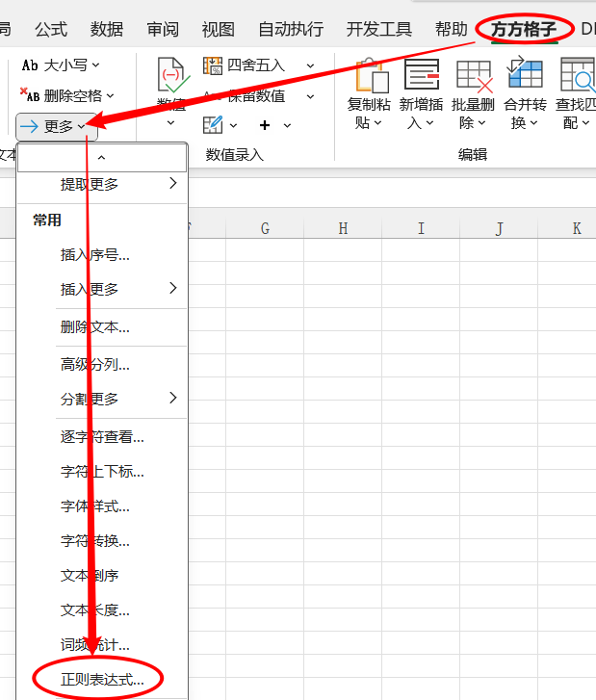Click the 四舍五入 rounding icon
Image resolution: width=596 pixels, height=700 pixels.
click(x=213, y=65)
